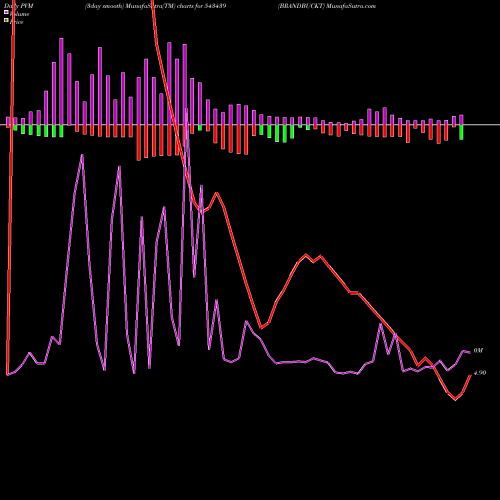Click the magenta Volume legend swatch

tap(6, 12)
